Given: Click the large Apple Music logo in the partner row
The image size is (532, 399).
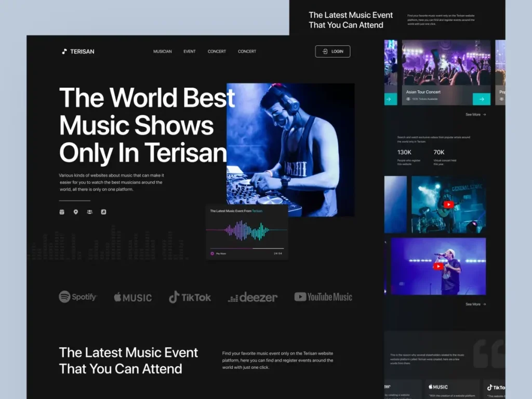Looking at the screenshot, I should pyautogui.click(x=133, y=297).
